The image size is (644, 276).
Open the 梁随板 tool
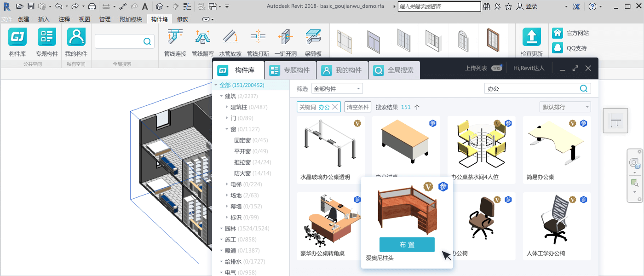[313, 38]
